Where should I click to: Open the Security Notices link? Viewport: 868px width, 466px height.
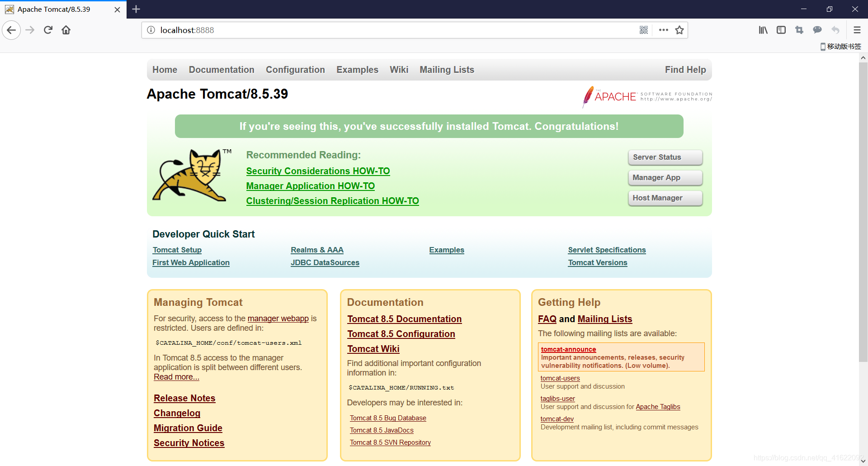click(x=189, y=443)
